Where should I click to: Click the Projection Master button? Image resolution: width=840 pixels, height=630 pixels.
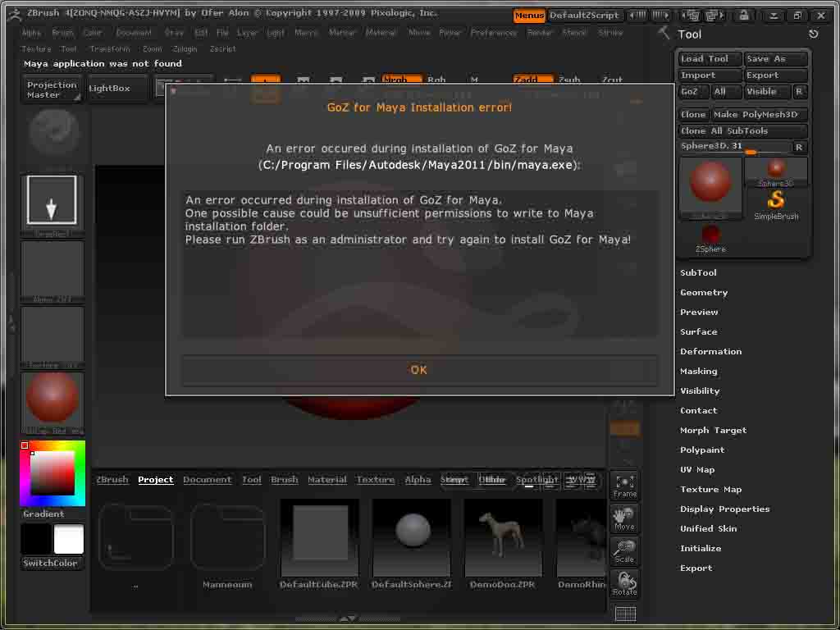52,89
